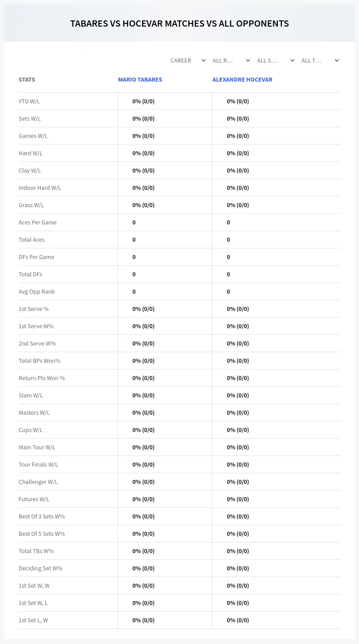359x644 pixels.
Task: Click Hocevar's Total Aces value
Action: [x=229, y=240]
